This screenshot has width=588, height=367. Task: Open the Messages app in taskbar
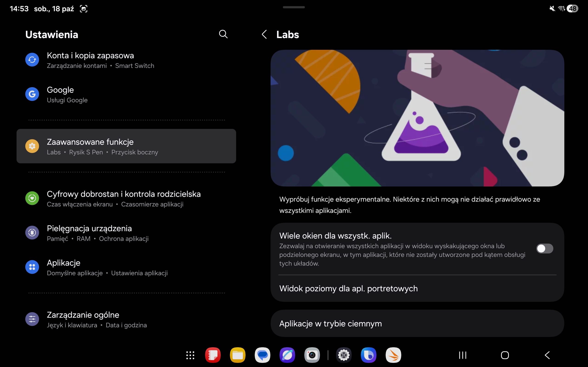click(262, 355)
